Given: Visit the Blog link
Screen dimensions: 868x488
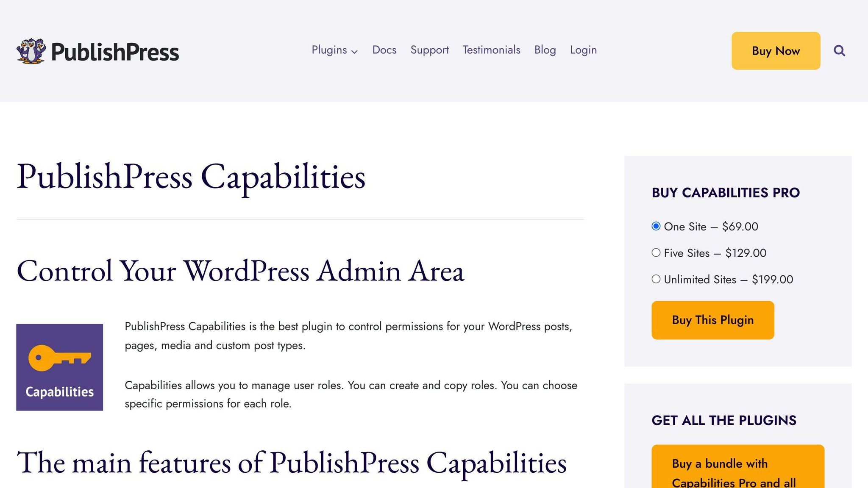Looking at the screenshot, I should (x=545, y=50).
